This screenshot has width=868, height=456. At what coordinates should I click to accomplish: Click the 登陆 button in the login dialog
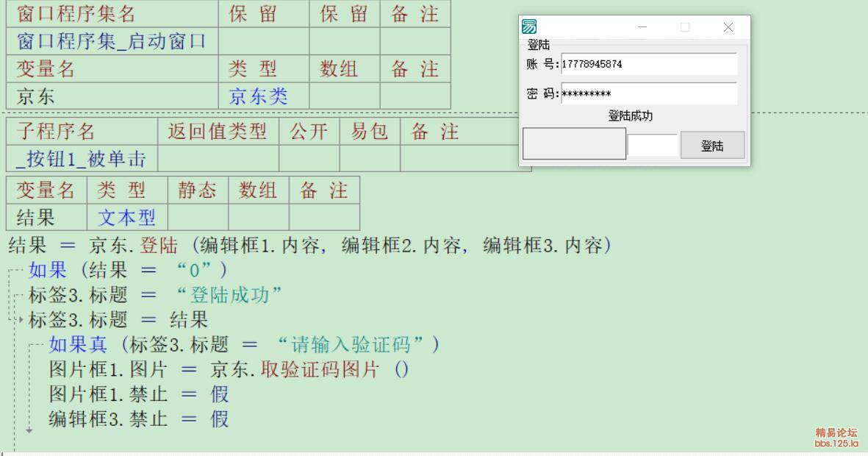[711, 146]
